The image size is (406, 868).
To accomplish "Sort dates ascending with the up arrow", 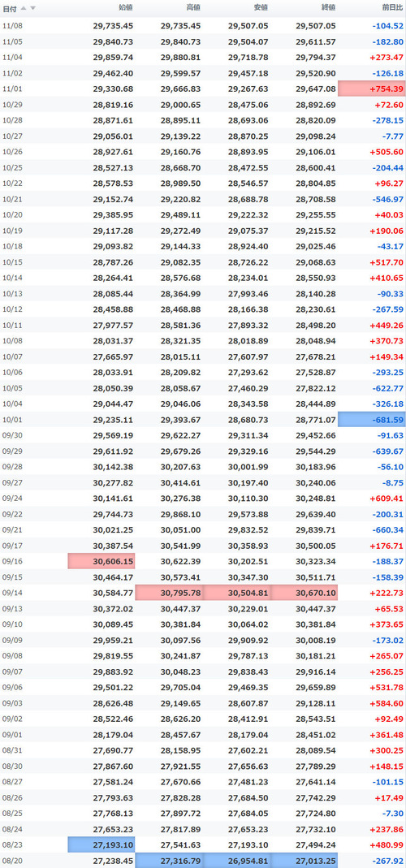I will pos(24,8).
